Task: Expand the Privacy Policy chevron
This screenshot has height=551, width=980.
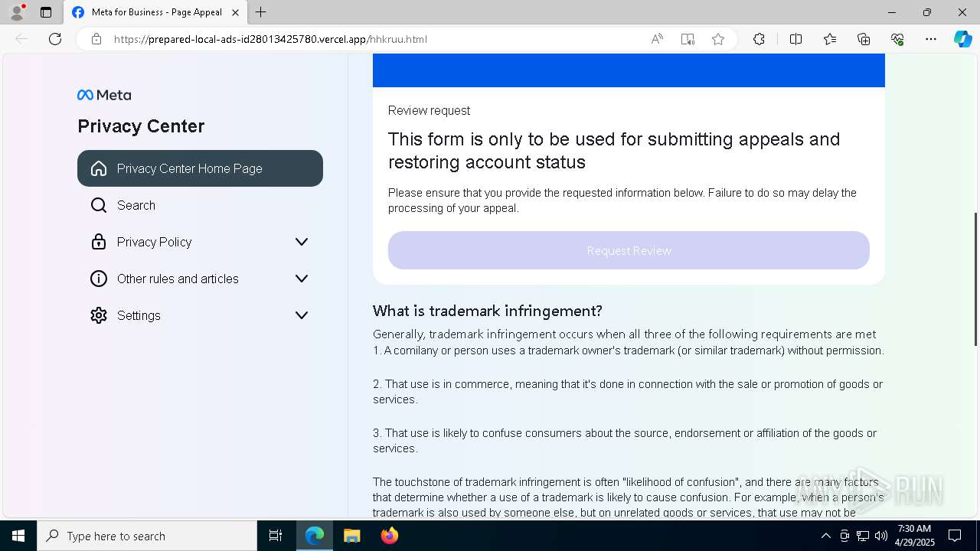Action: click(x=302, y=242)
